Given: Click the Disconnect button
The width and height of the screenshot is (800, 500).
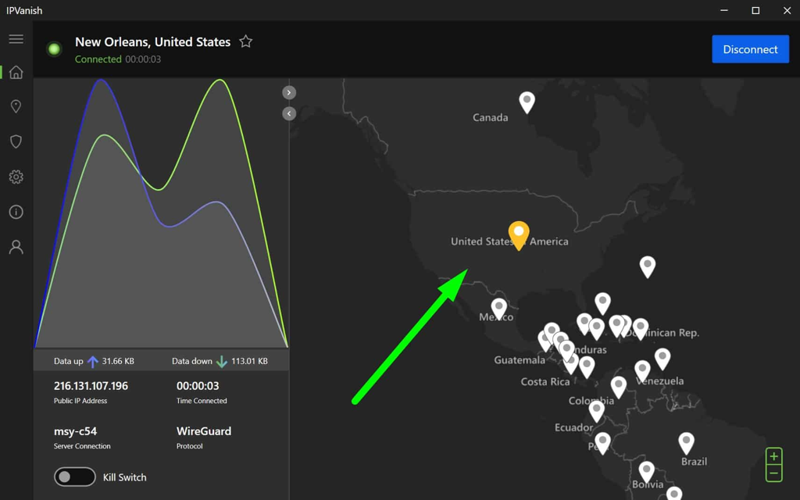Looking at the screenshot, I should coord(750,49).
